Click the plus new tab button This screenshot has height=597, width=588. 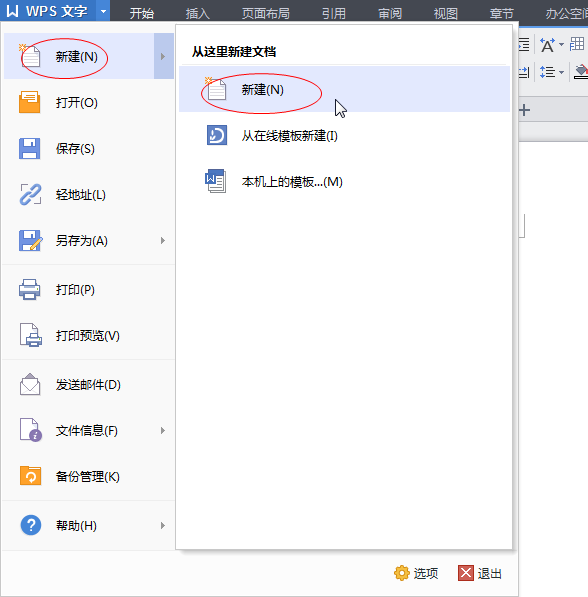[x=524, y=110]
